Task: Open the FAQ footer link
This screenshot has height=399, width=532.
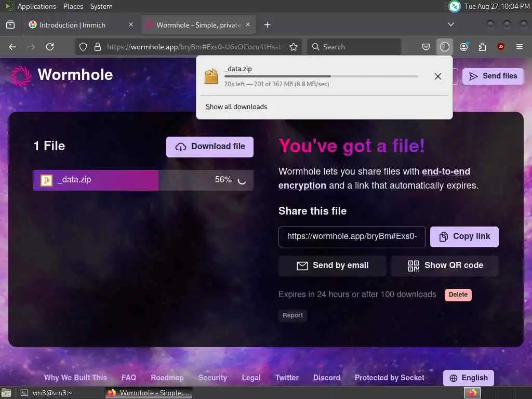Action: [x=129, y=378]
